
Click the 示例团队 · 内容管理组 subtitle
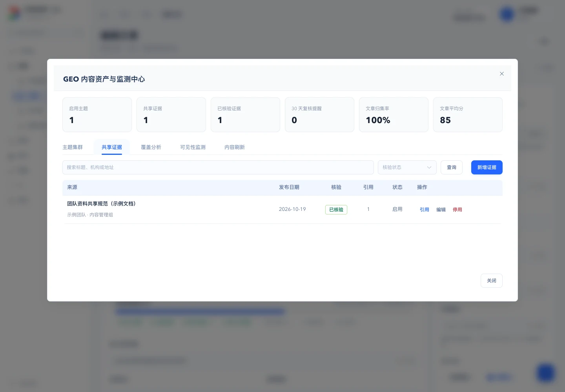90,215
